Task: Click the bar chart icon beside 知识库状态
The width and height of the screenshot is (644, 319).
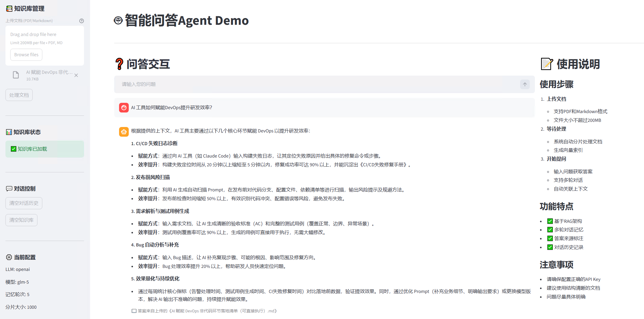Action: pos(8,132)
